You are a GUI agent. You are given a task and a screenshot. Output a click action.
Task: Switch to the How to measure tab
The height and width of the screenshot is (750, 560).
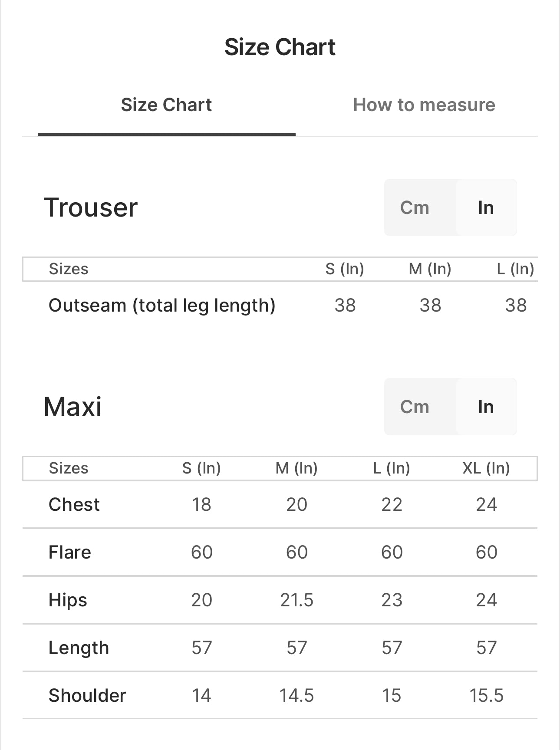point(424,105)
